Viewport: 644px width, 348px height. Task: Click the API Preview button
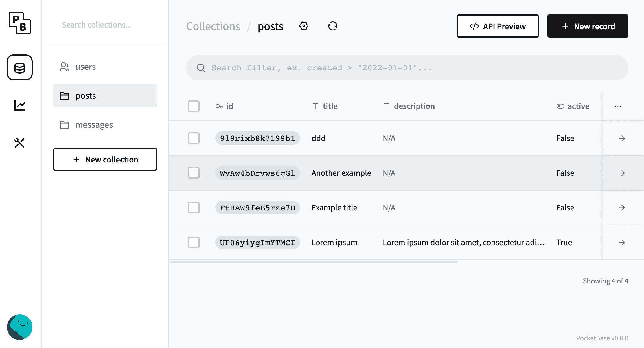click(497, 26)
